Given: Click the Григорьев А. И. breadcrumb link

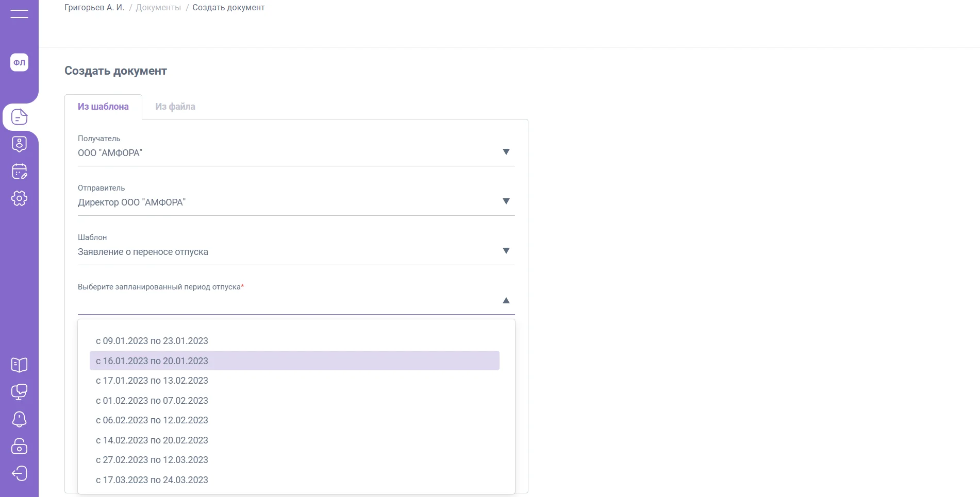Looking at the screenshot, I should tap(94, 8).
